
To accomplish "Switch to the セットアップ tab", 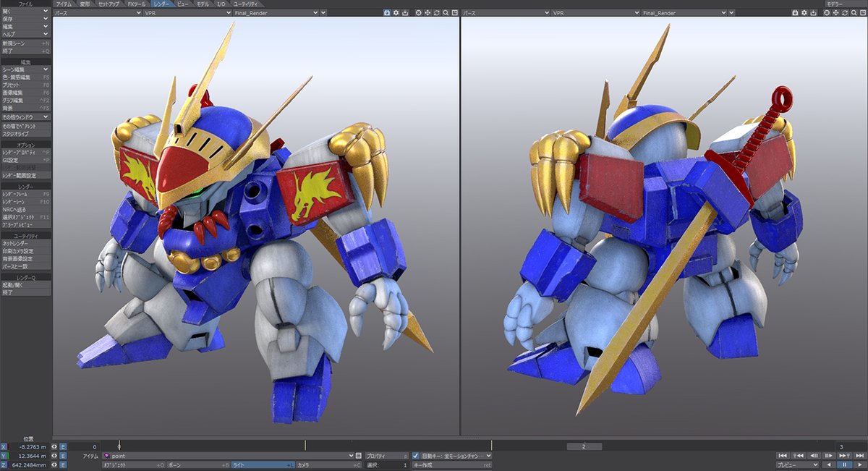I will click(109, 4).
